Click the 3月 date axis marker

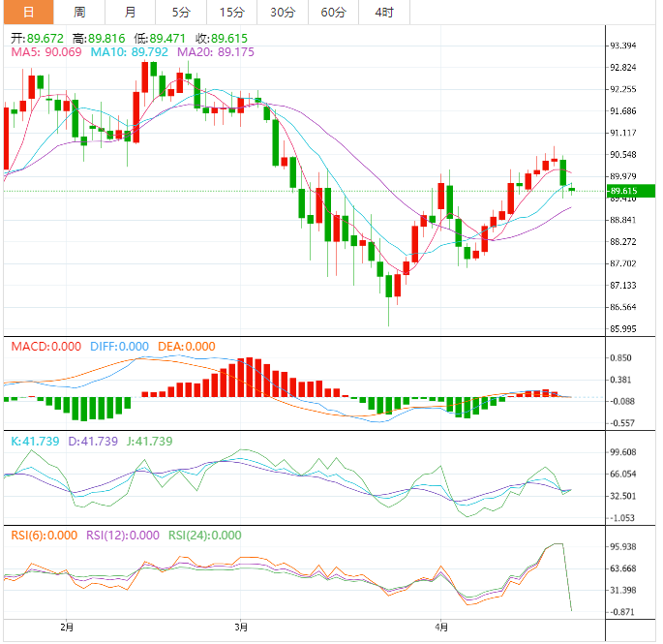tap(241, 628)
